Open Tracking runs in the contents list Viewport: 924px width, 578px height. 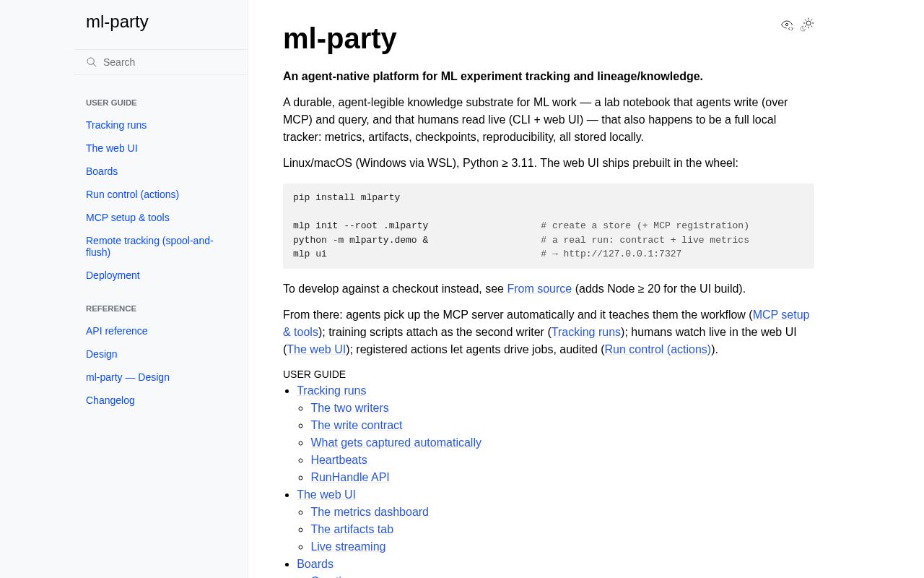(331, 391)
